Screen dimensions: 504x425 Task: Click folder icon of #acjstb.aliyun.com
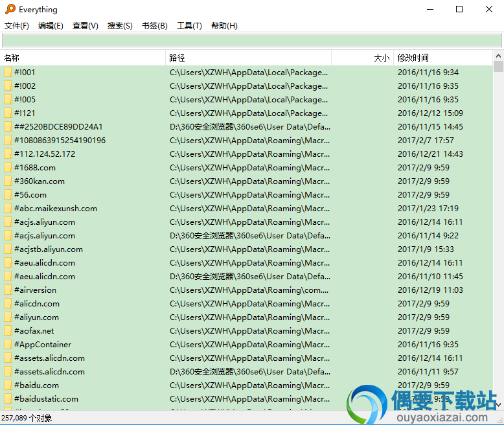(8, 249)
